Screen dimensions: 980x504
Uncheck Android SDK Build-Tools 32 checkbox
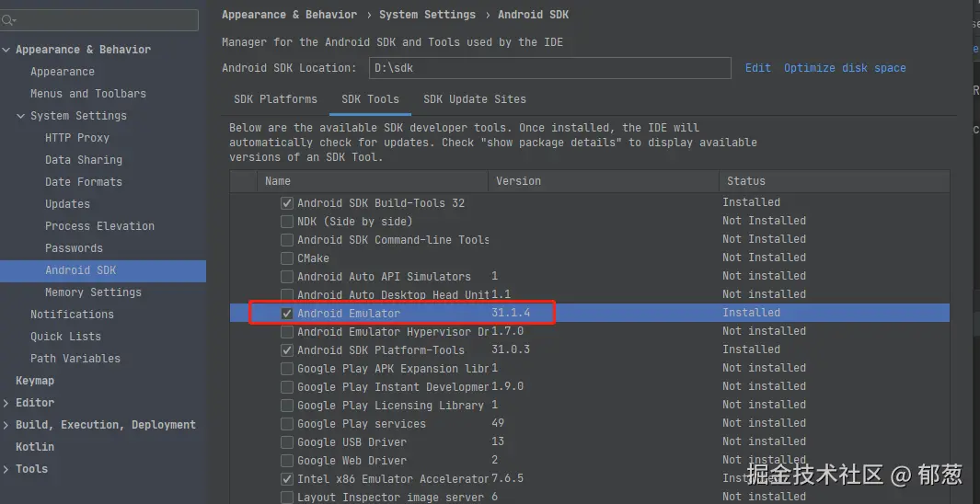(287, 203)
